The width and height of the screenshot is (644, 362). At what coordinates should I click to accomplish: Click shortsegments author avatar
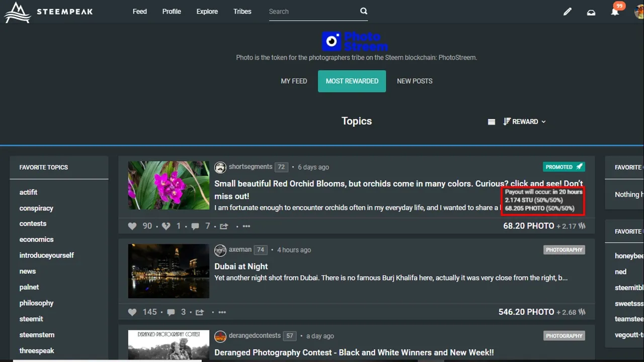pyautogui.click(x=220, y=167)
